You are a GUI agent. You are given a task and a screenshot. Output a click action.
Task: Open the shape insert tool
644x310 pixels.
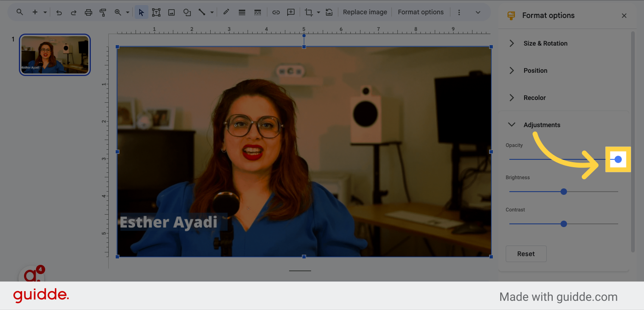pos(187,12)
